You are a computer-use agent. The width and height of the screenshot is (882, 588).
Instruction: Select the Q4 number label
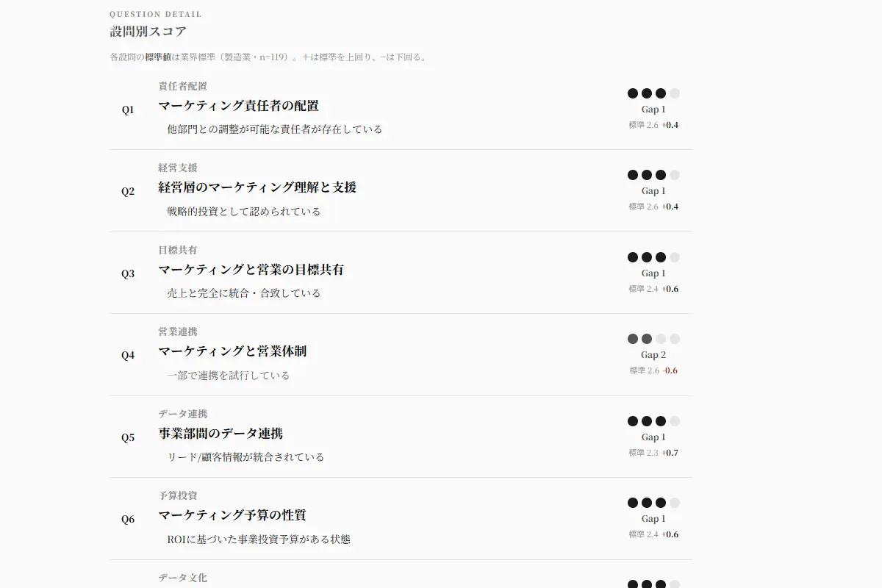coord(128,355)
